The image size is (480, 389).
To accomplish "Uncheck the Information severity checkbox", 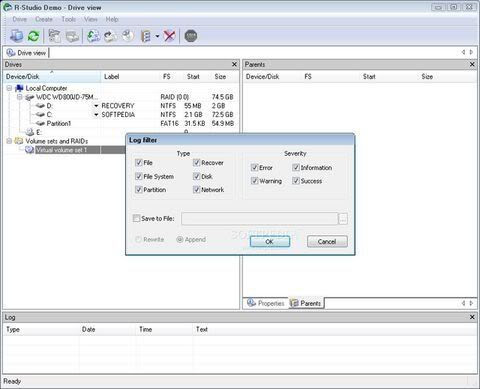I will click(296, 167).
